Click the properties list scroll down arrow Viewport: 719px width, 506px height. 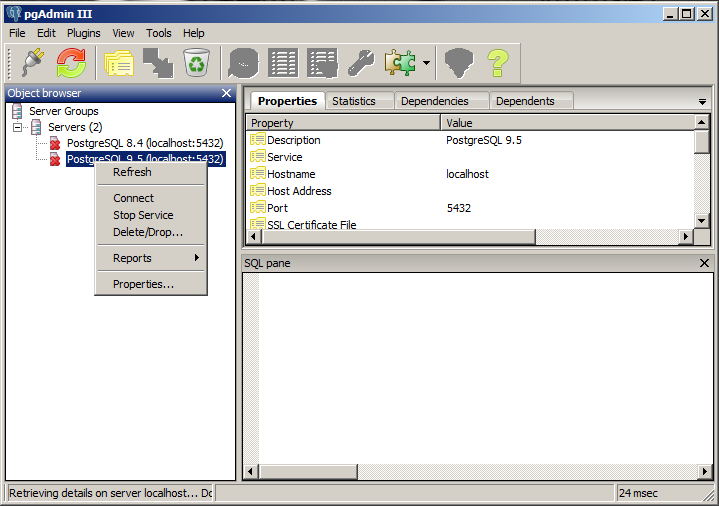702,221
